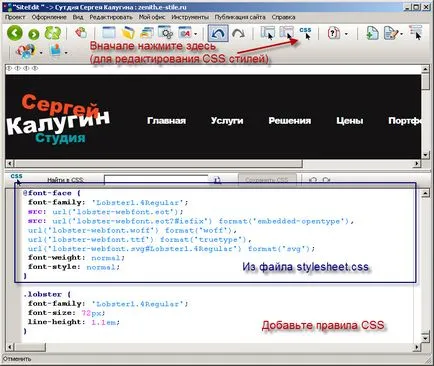This screenshot has height=366, width=434.
Task: Click the Услуги link in the site preview
Action: [227, 120]
